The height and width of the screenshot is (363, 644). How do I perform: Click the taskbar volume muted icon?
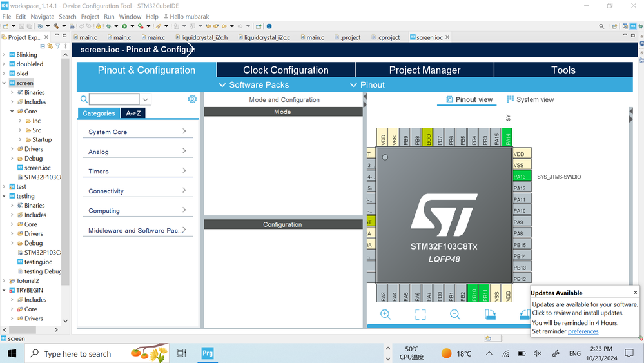[x=537, y=353]
